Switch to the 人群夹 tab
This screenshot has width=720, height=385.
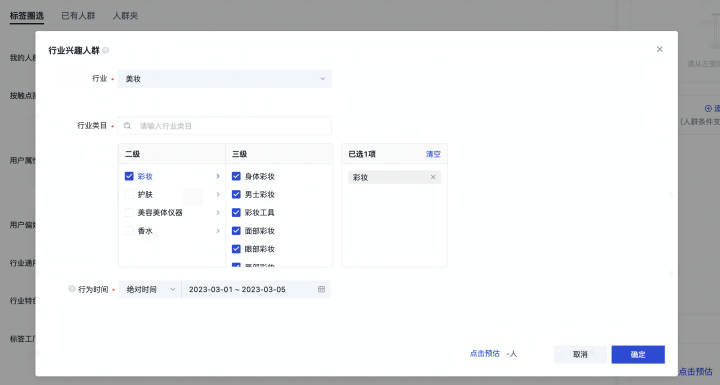[x=125, y=16]
